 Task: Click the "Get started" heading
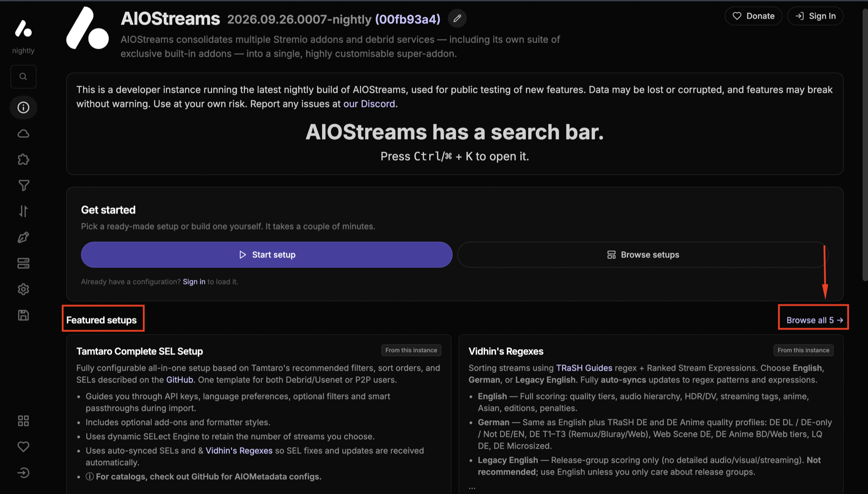coord(108,210)
